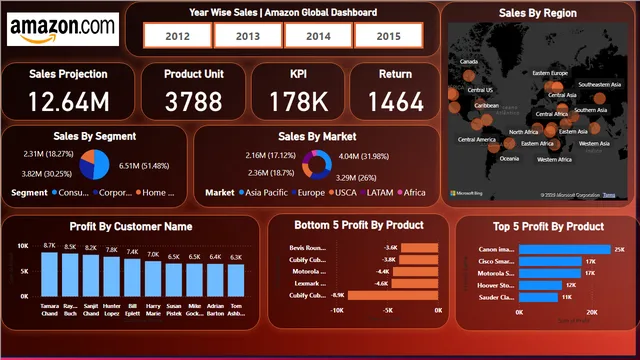
Task: Select the Motorola -4.4K loss bar
Action: 416,271
